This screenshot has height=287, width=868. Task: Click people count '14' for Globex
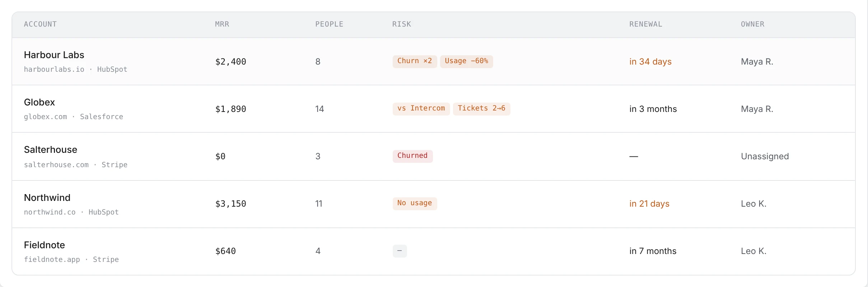pos(319,109)
